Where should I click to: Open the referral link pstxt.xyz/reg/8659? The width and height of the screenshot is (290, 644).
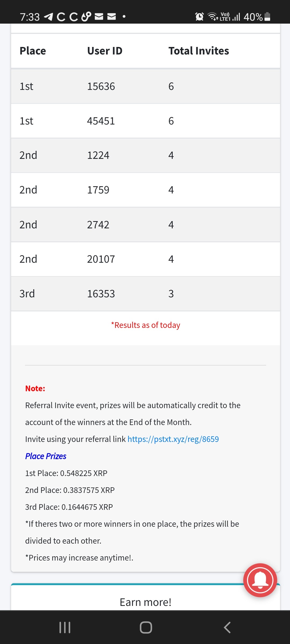click(173, 439)
